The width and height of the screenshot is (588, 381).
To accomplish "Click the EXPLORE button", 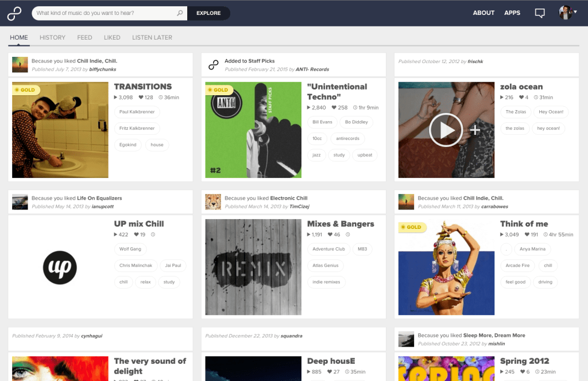I will (208, 13).
